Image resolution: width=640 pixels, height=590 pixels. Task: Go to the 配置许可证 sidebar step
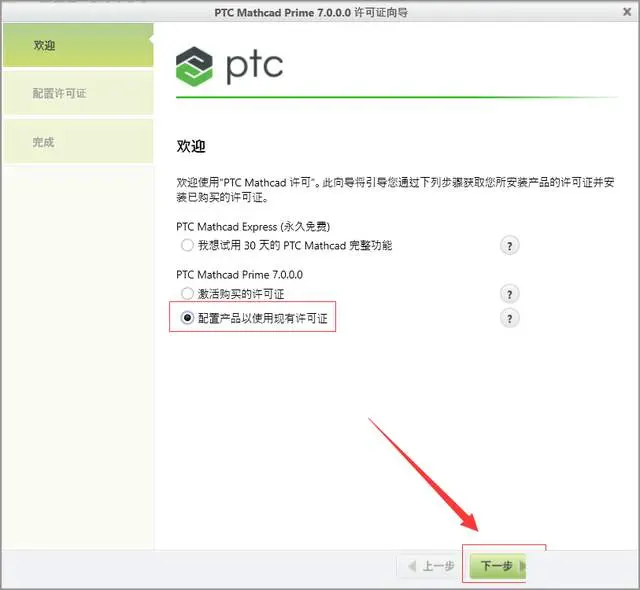tap(78, 93)
